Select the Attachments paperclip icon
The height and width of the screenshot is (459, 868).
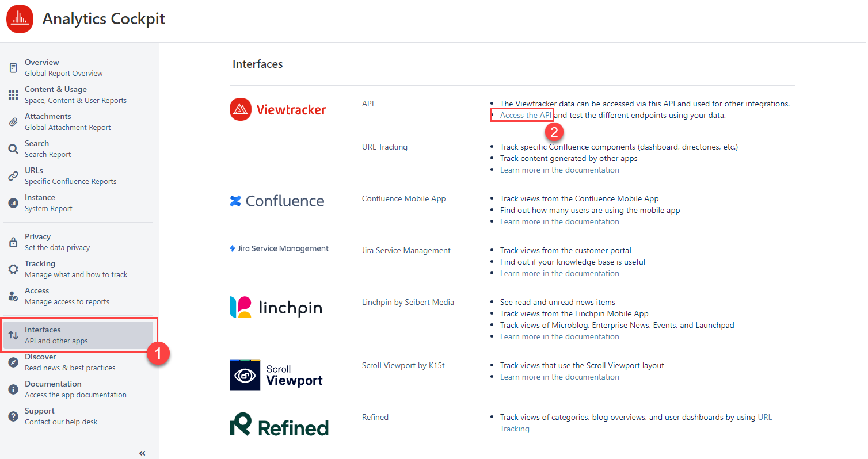[x=13, y=122]
